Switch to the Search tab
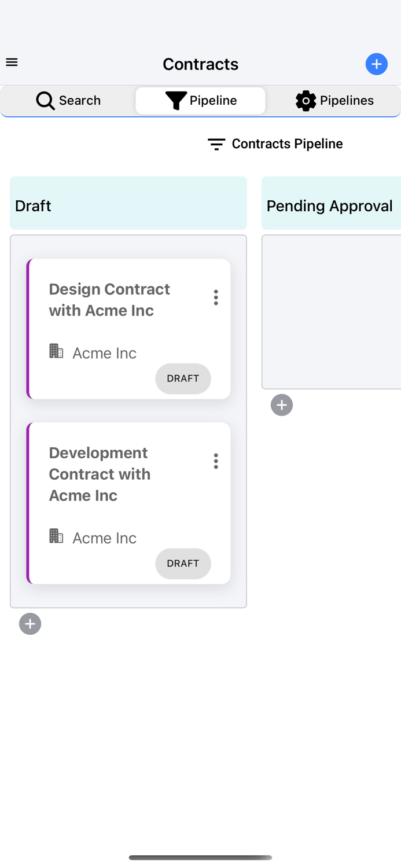This screenshot has width=401, height=868. (68, 101)
